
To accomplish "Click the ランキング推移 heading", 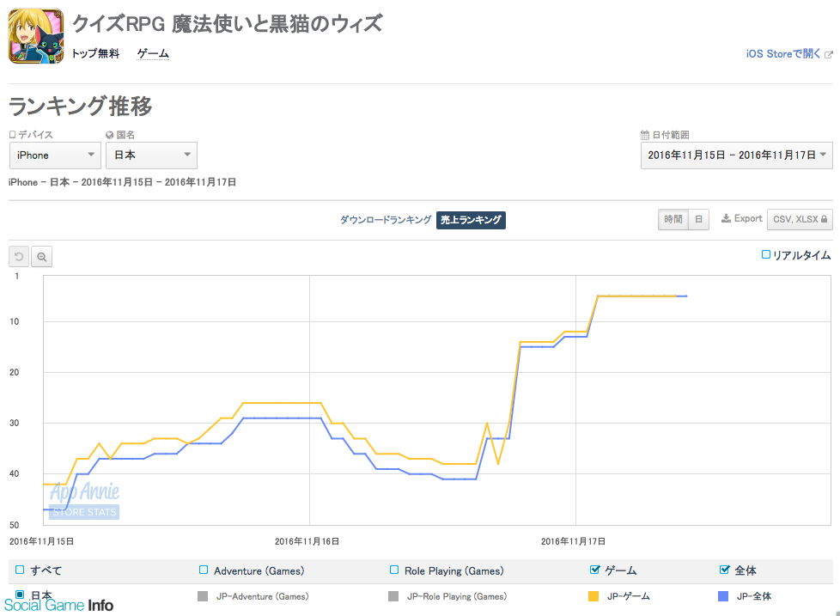I will [81, 106].
